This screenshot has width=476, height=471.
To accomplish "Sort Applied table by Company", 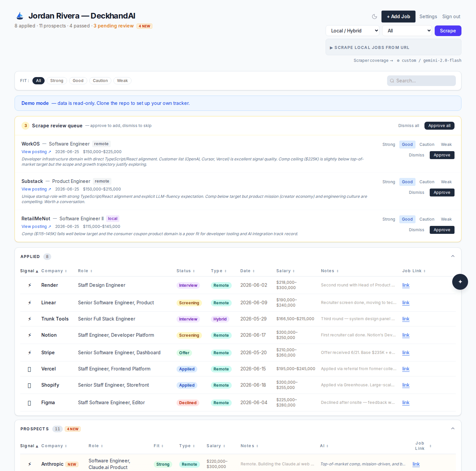I will coord(54,271).
